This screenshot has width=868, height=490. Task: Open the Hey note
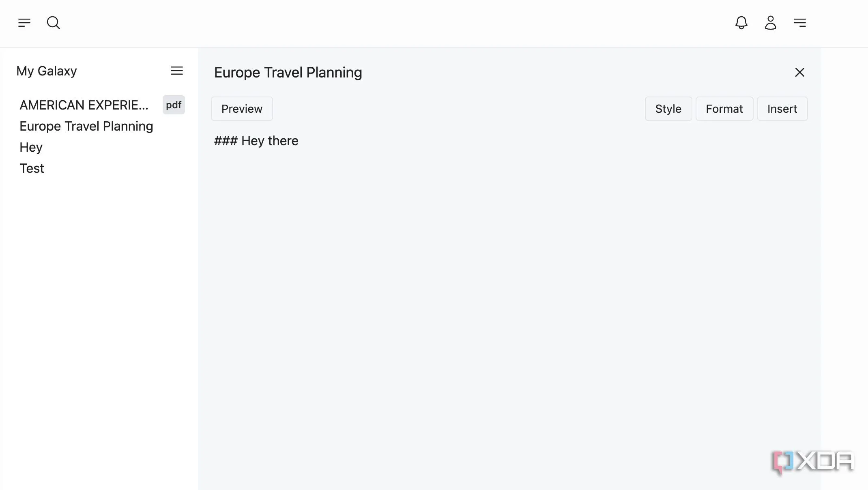point(31,147)
